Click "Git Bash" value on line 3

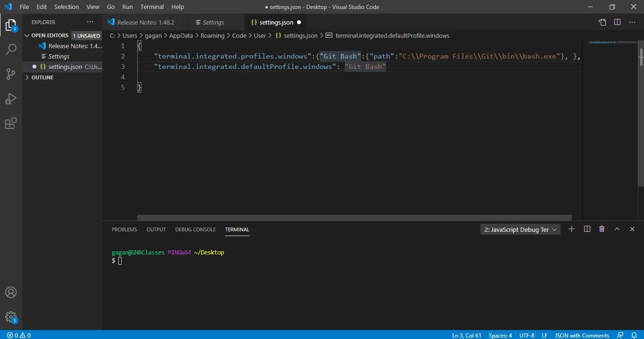tap(365, 67)
